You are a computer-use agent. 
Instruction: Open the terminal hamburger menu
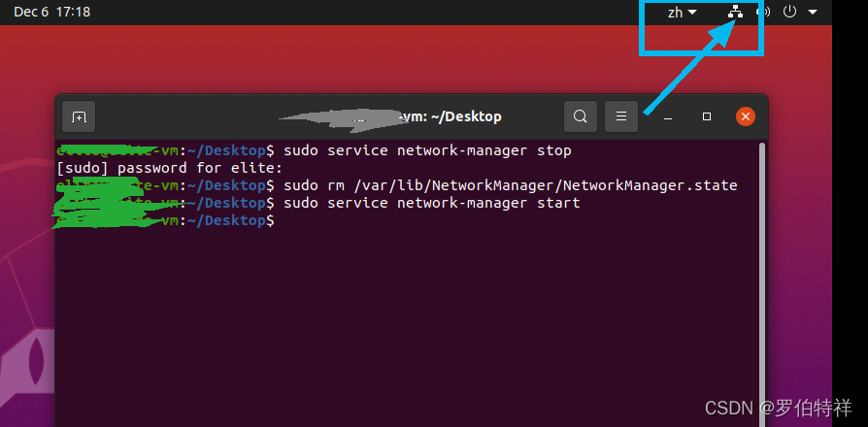coord(620,117)
